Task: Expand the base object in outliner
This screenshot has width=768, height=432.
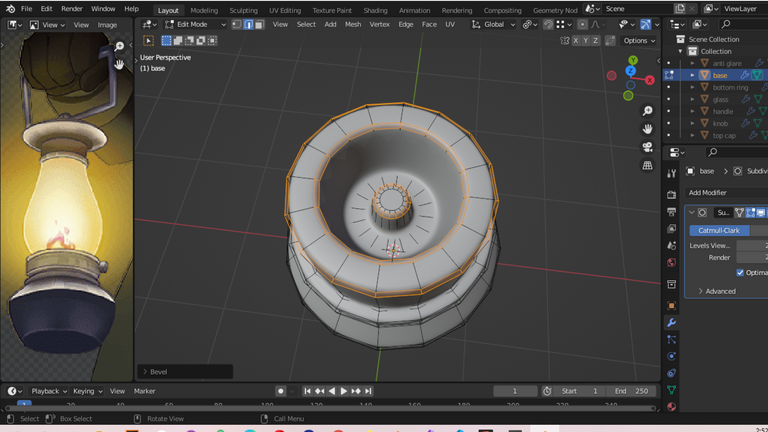Action: [693, 75]
